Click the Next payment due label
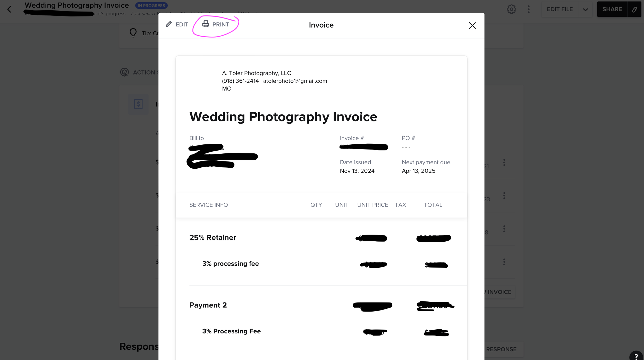The image size is (644, 360). 426,162
